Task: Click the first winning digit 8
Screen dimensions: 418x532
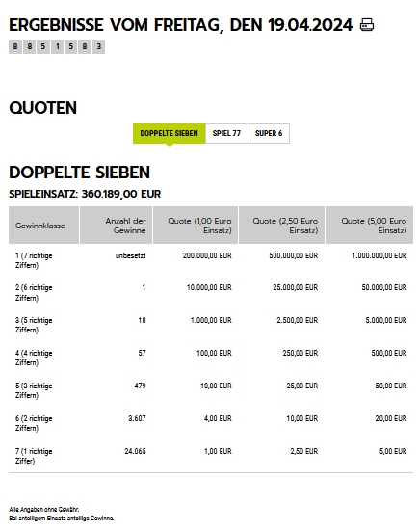Action: (x=15, y=47)
